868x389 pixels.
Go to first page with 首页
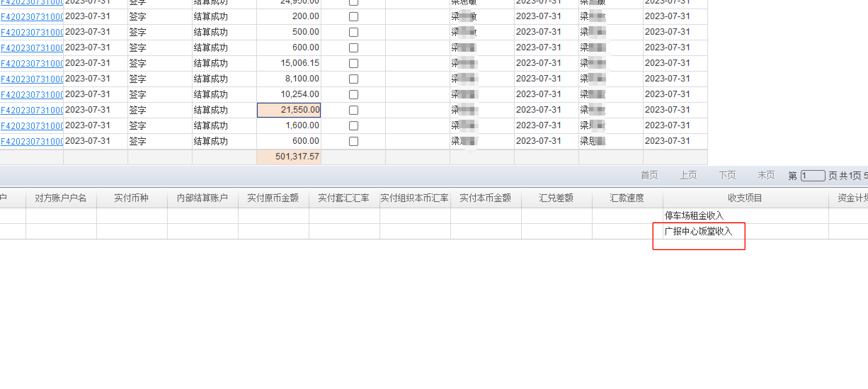650,175
